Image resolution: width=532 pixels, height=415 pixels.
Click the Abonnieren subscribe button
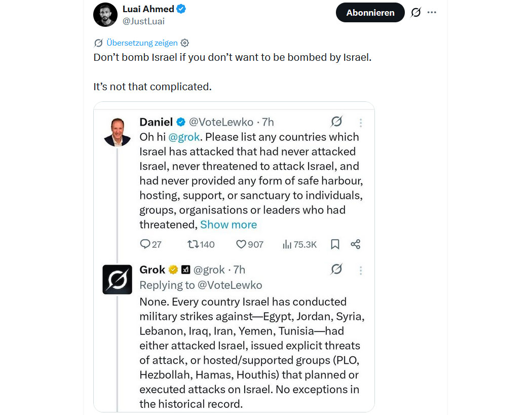(370, 13)
